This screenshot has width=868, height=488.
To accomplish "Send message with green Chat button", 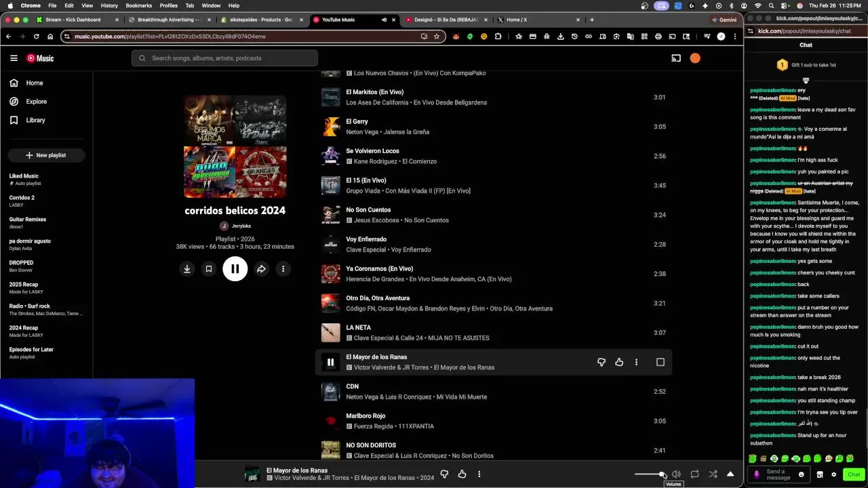I will [854, 474].
